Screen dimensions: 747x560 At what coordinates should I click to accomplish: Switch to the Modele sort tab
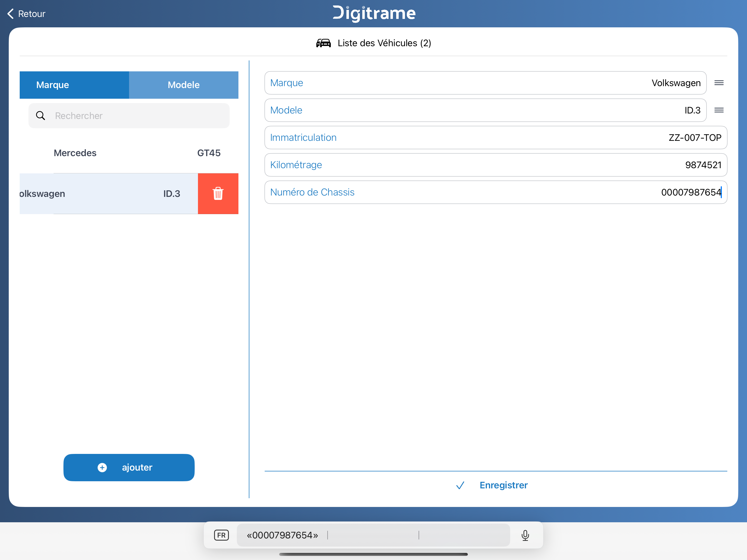184,85
